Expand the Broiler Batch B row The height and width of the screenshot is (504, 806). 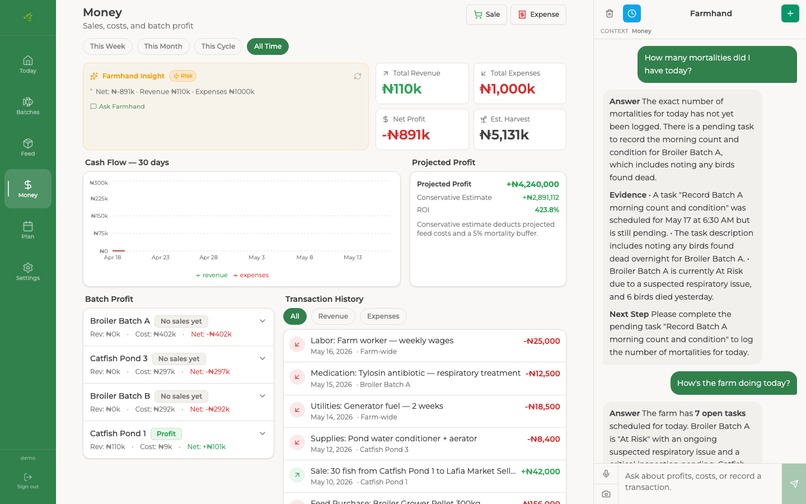coord(178,402)
